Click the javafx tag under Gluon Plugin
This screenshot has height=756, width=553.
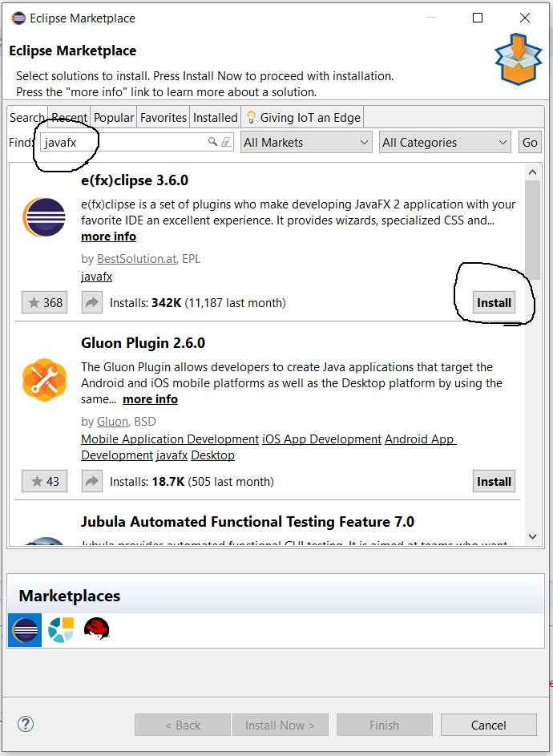[172, 455]
